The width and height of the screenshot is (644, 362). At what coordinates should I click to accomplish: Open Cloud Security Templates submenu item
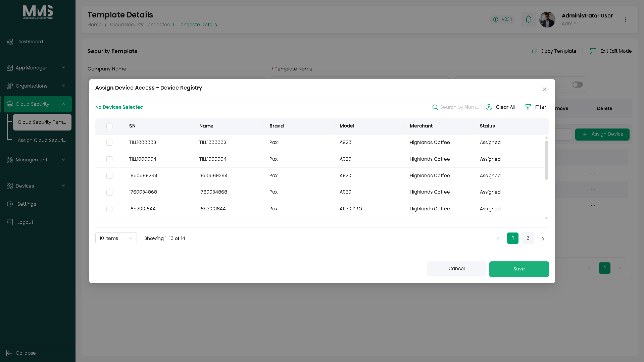click(x=42, y=122)
